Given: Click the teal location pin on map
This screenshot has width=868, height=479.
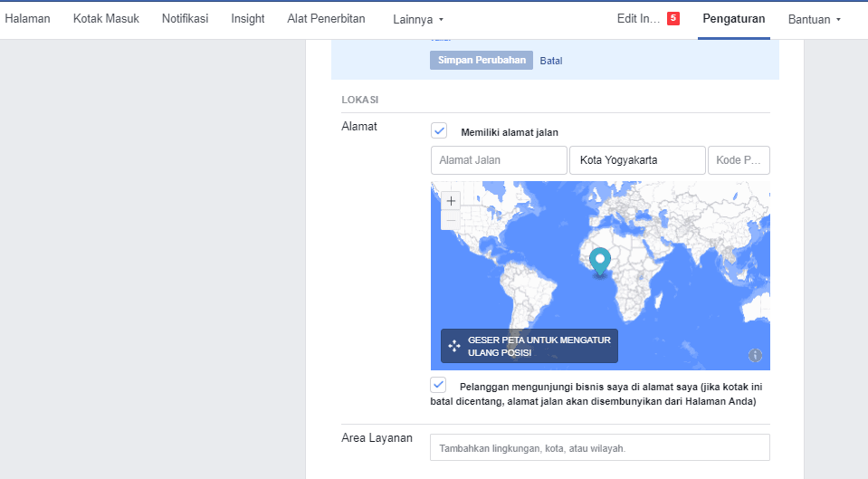Looking at the screenshot, I should pyautogui.click(x=599, y=262).
